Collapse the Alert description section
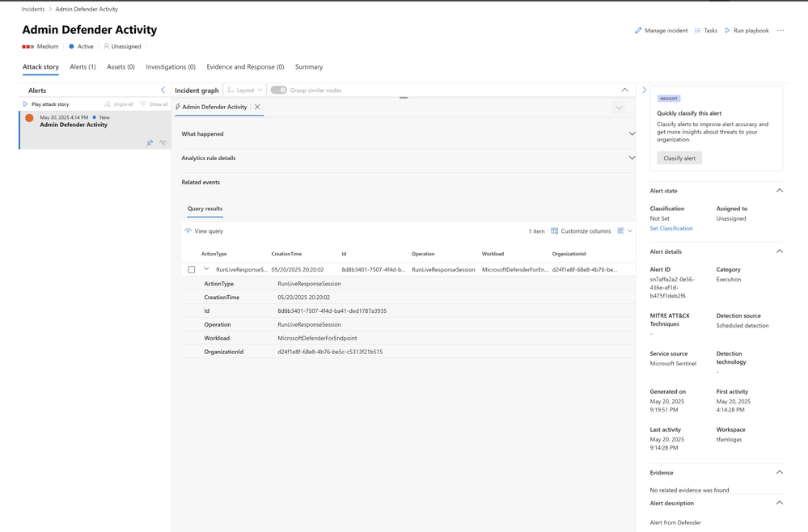This screenshot has width=808, height=532. click(x=780, y=503)
